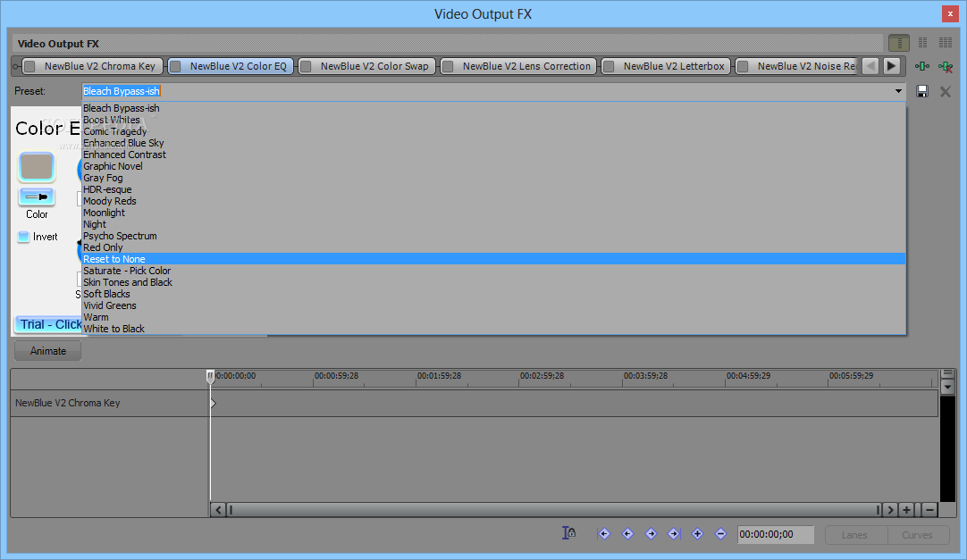Toggle the NewBlue V2 Lens Correction checkbox
The height and width of the screenshot is (560, 967).
click(x=448, y=66)
